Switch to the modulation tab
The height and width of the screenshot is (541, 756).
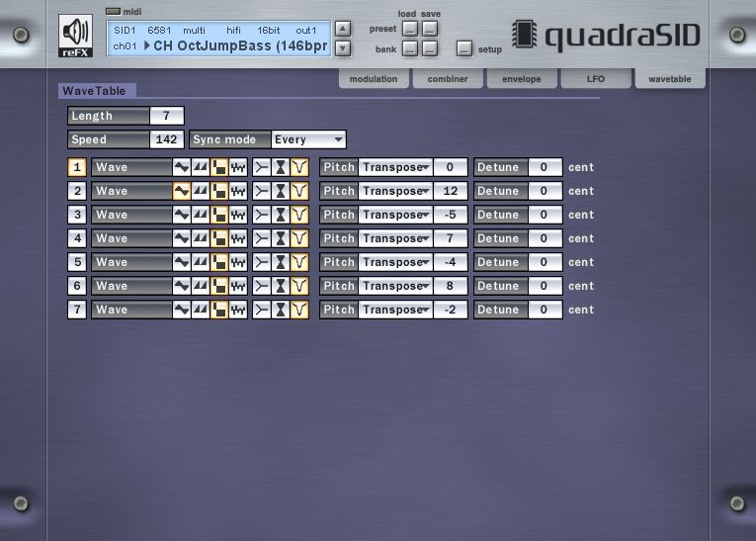374,79
